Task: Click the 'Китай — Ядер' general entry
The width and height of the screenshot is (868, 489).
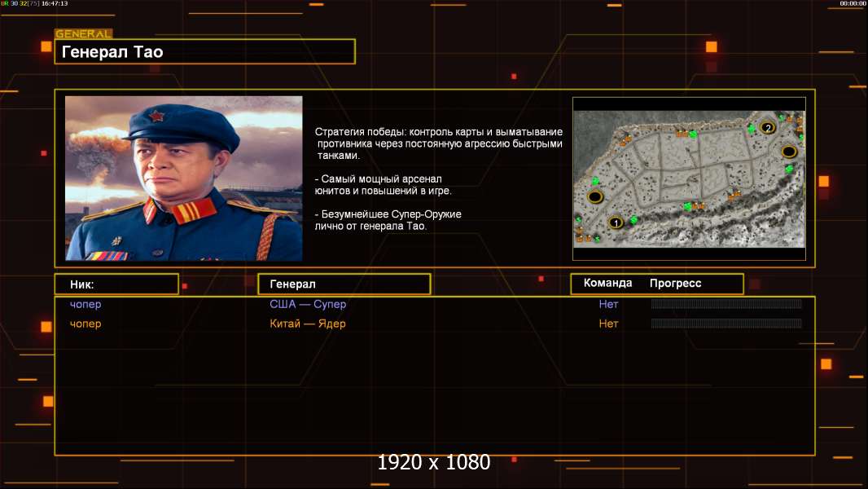Action: [x=308, y=324]
